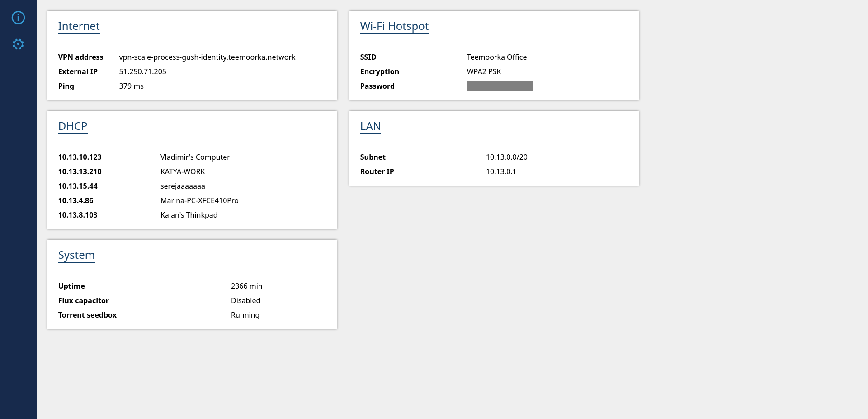Select the KATYA-WORK DHCP client

[x=183, y=171]
